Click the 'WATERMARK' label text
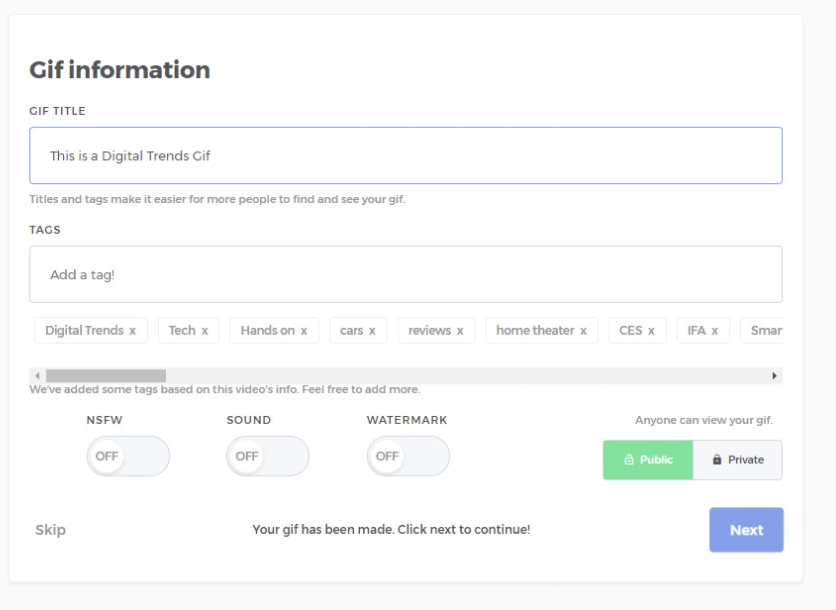 point(407,420)
